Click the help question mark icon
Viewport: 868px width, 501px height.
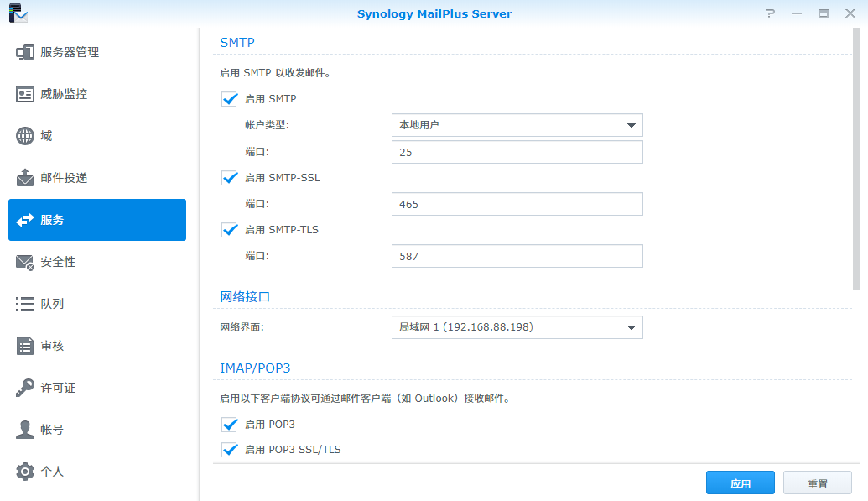pos(770,13)
